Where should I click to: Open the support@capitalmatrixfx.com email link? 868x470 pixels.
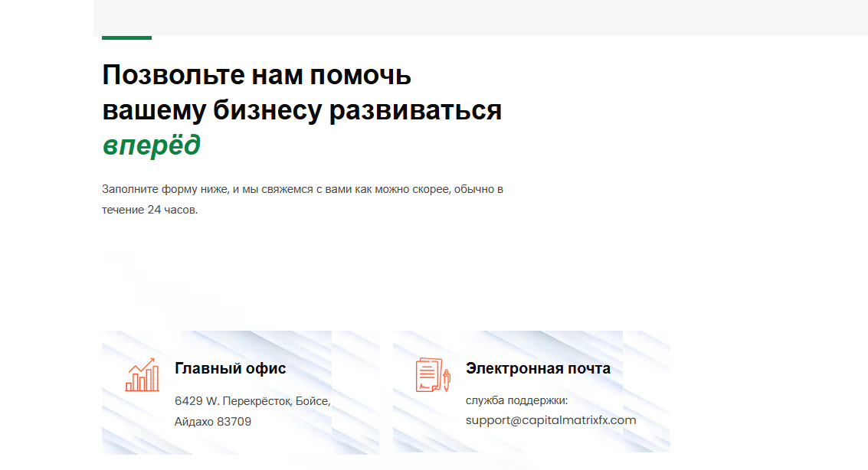tap(551, 420)
